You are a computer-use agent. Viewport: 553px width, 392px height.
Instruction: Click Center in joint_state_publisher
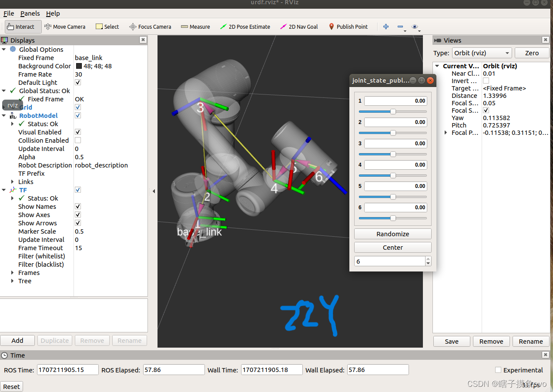392,247
